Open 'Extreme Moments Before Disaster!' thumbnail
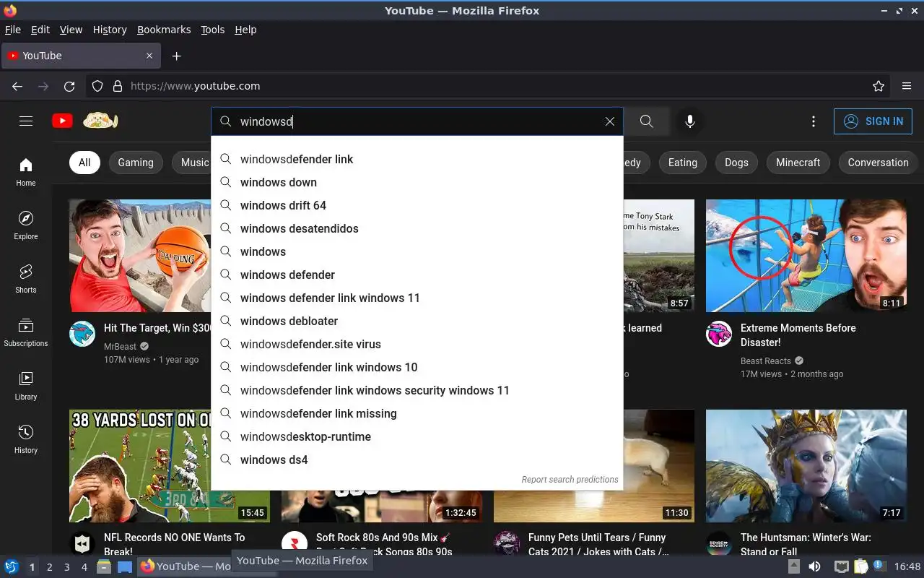Image resolution: width=924 pixels, height=578 pixels. [x=806, y=256]
